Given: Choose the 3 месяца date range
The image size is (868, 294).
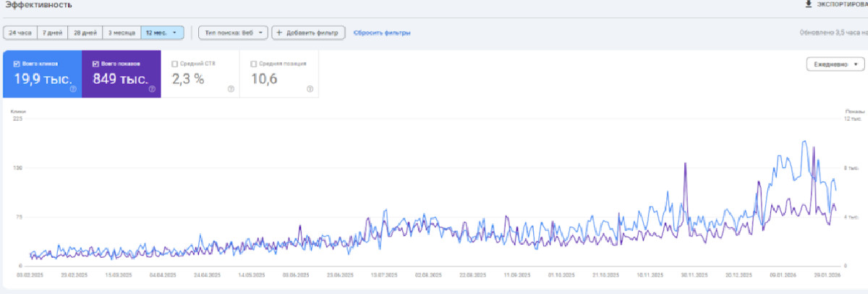Looking at the screenshot, I should tap(120, 33).
